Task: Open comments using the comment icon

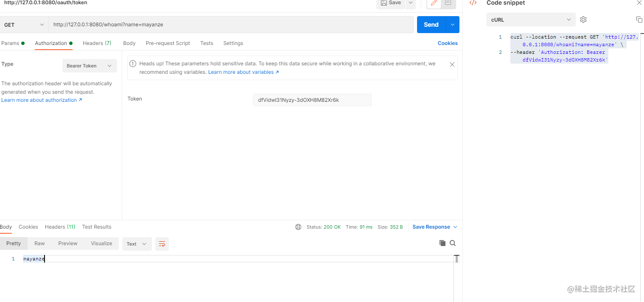Action: tap(448, 3)
